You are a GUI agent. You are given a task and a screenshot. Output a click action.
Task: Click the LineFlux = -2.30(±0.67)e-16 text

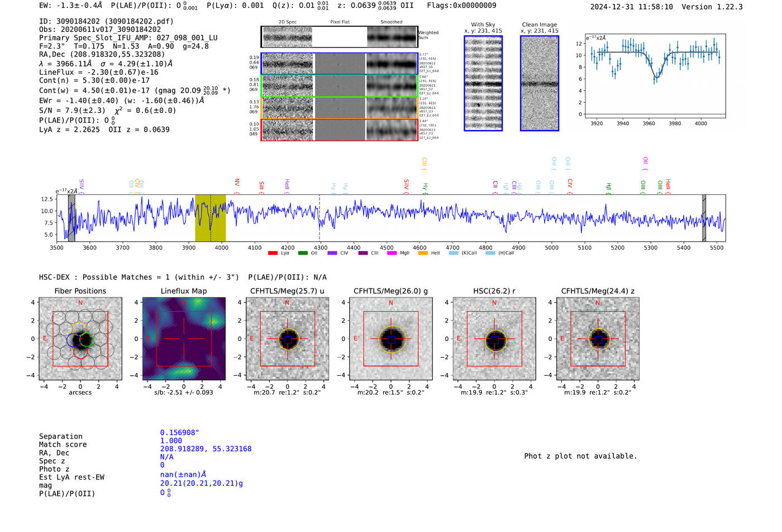(99, 72)
